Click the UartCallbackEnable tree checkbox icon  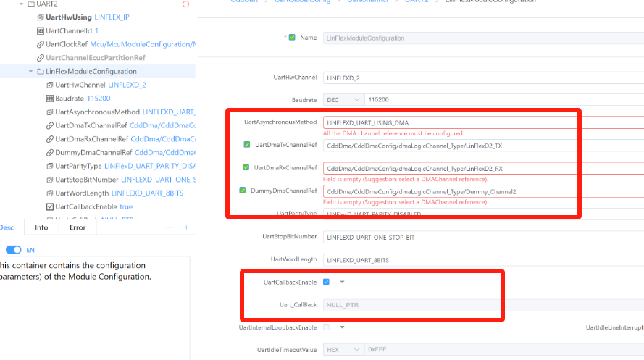click(50, 207)
